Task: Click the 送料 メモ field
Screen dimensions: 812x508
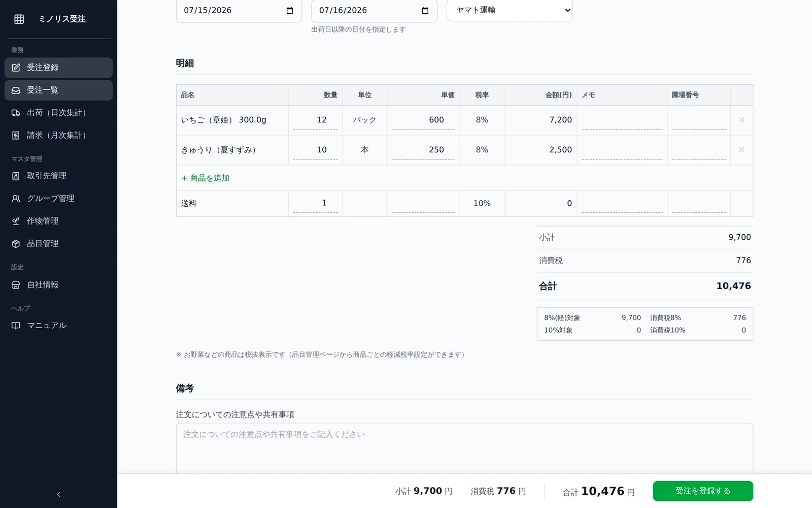Action: 622,203
